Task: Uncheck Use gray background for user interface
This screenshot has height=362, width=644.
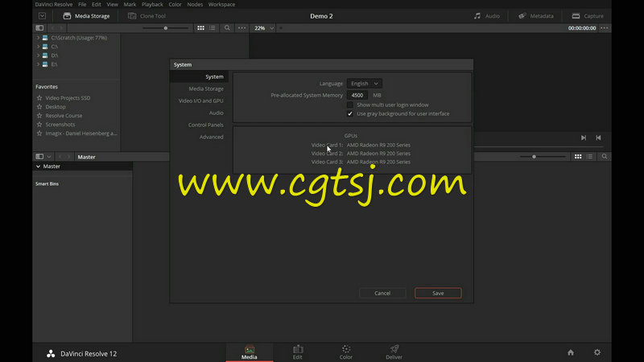Action: [x=350, y=113]
